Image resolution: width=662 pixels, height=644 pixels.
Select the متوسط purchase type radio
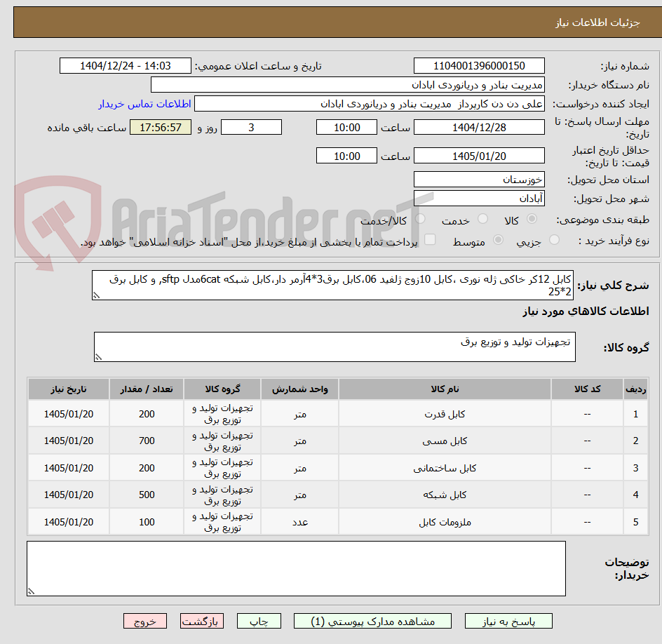(x=498, y=240)
